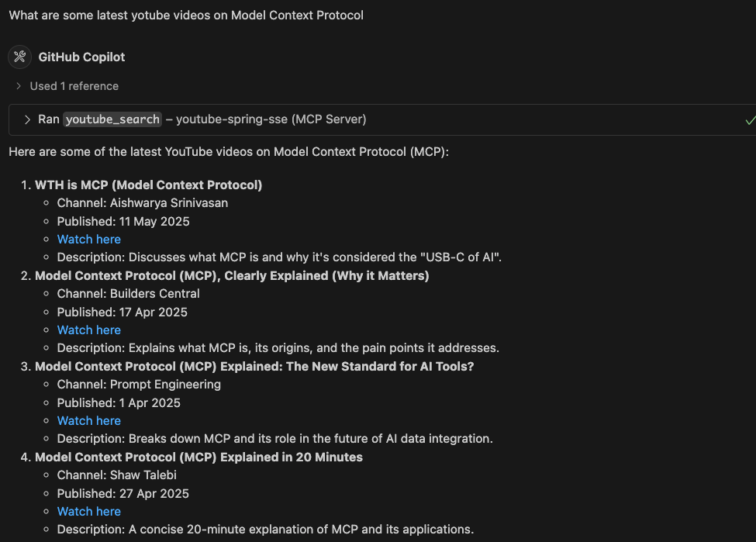Click the youtube_search tool name badge

(112, 119)
